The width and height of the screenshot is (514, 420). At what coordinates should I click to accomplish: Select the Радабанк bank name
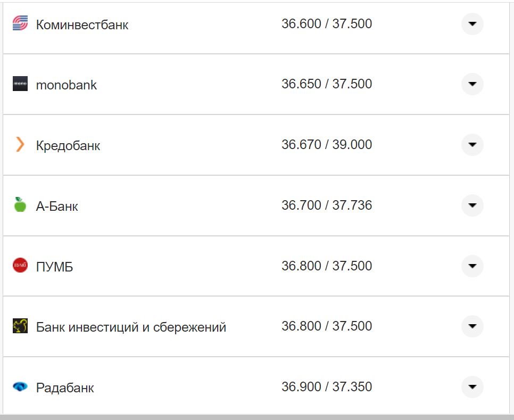coord(65,388)
